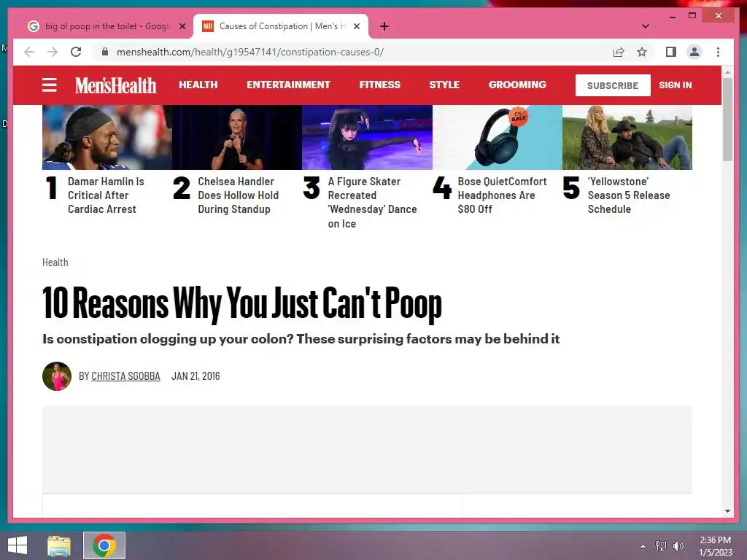Read 'A Figure Skater Recreated Wednesday Dance' headline
This screenshot has width=747, height=560.
click(373, 203)
